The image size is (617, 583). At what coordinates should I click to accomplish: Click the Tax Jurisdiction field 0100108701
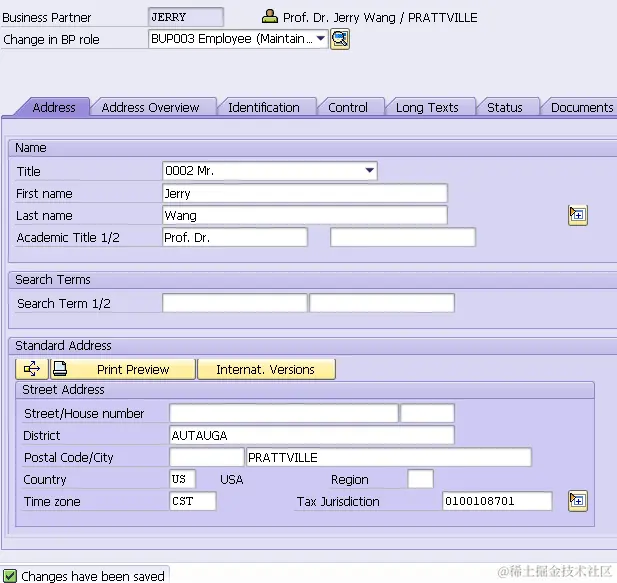click(497, 501)
